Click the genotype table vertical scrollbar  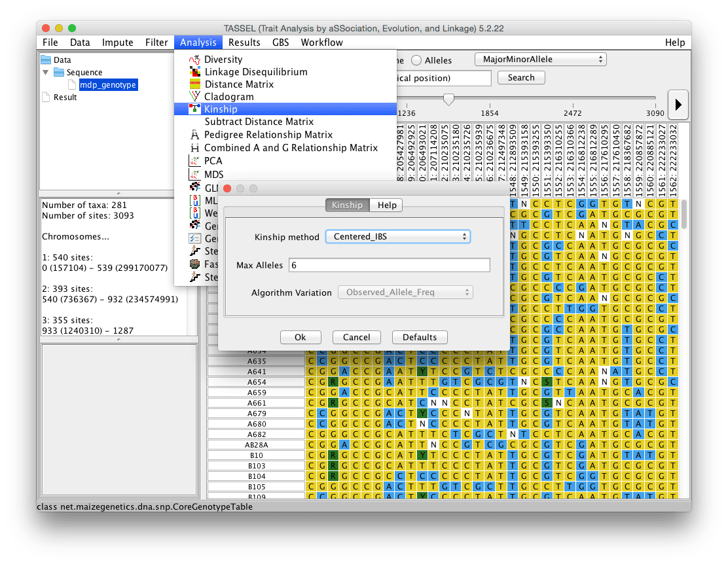(x=684, y=213)
